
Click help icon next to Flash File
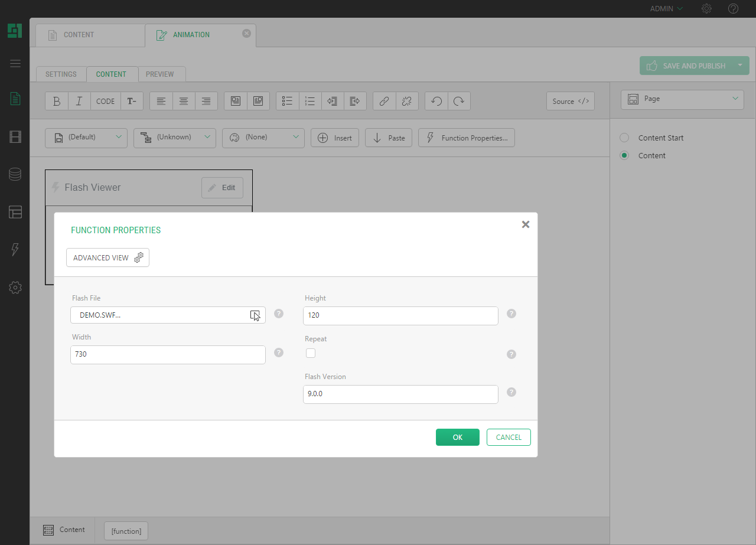[x=279, y=314]
